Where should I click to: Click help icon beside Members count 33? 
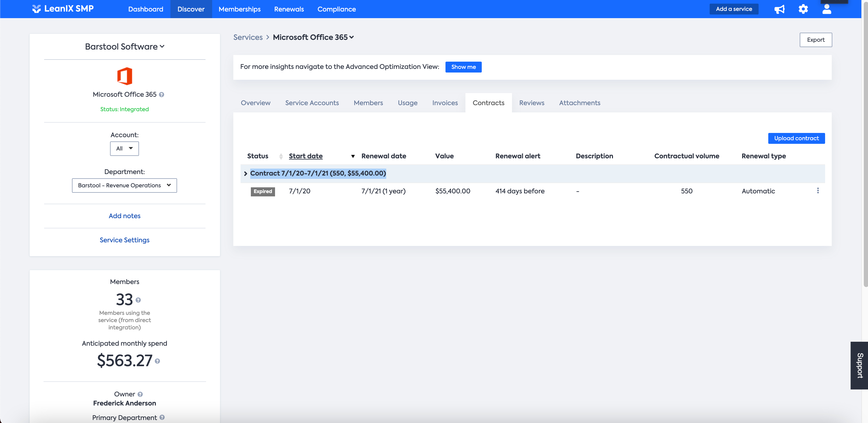point(138,300)
